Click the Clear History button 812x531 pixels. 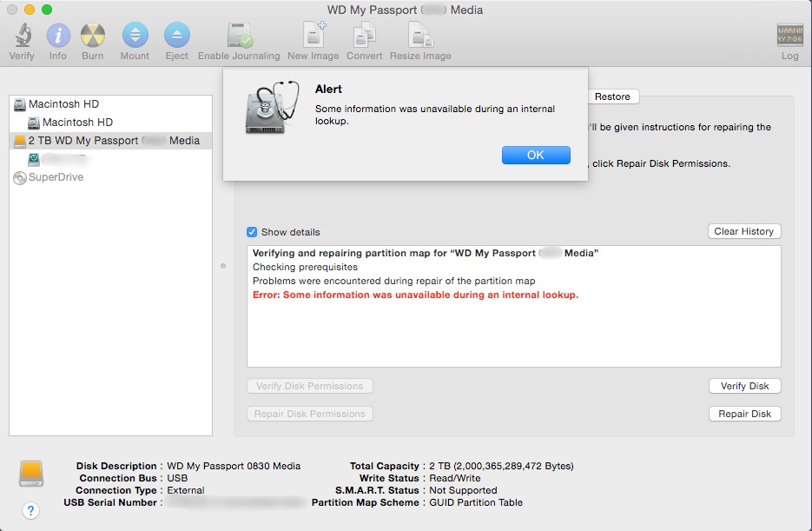[x=743, y=231]
